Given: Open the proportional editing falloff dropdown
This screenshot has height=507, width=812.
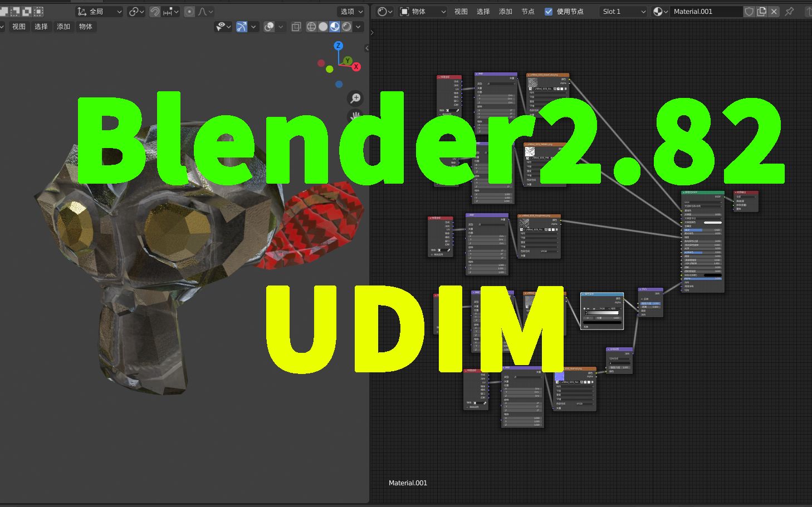Looking at the screenshot, I should pos(205,11).
